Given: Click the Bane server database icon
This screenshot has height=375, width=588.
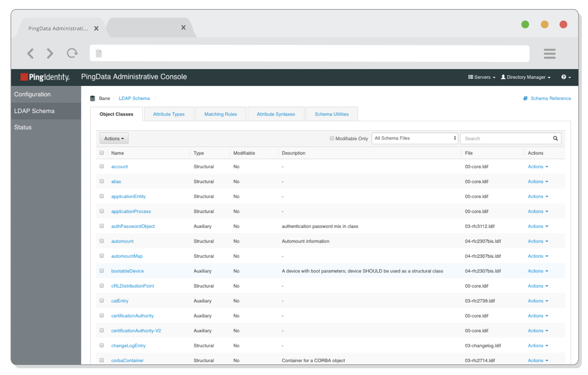Looking at the screenshot, I should [x=93, y=98].
